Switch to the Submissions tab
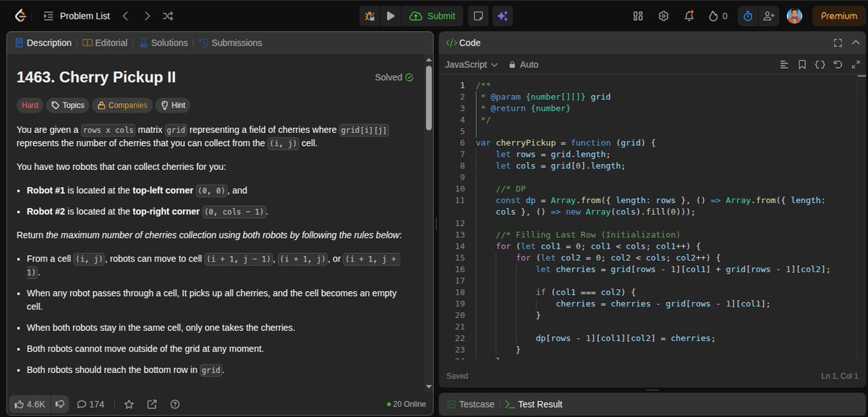Image resolution: width=868 pixels, height=417 pixels. (x=231, y=43)
